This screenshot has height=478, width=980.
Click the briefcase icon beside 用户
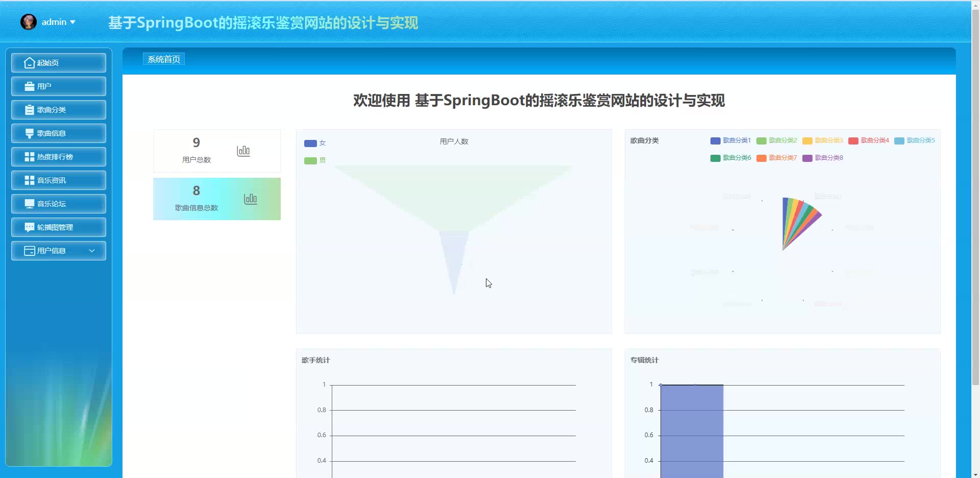point(30,86)
